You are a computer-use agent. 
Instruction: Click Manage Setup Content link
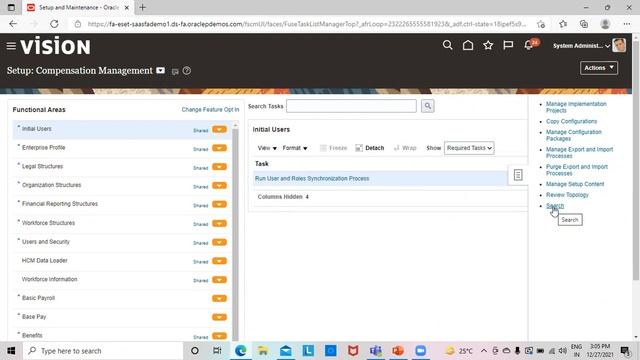[x=575, y=184]
